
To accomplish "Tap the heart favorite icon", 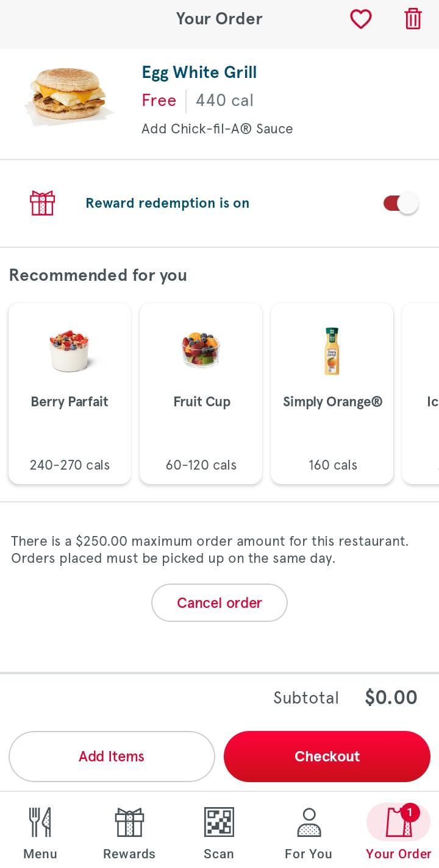I will (x=360, y=19).
